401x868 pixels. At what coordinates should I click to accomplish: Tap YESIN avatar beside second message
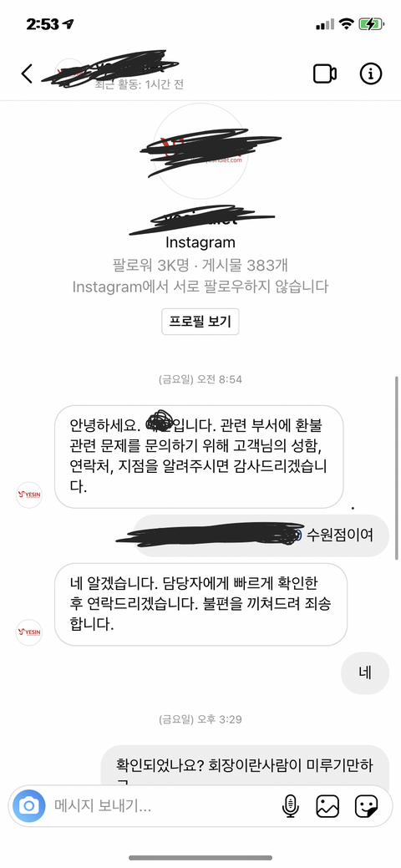(x=28, y=632)
